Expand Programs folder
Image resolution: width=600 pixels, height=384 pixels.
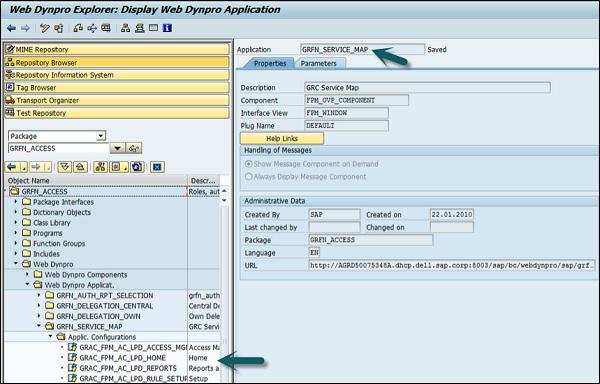click(16, 233)
